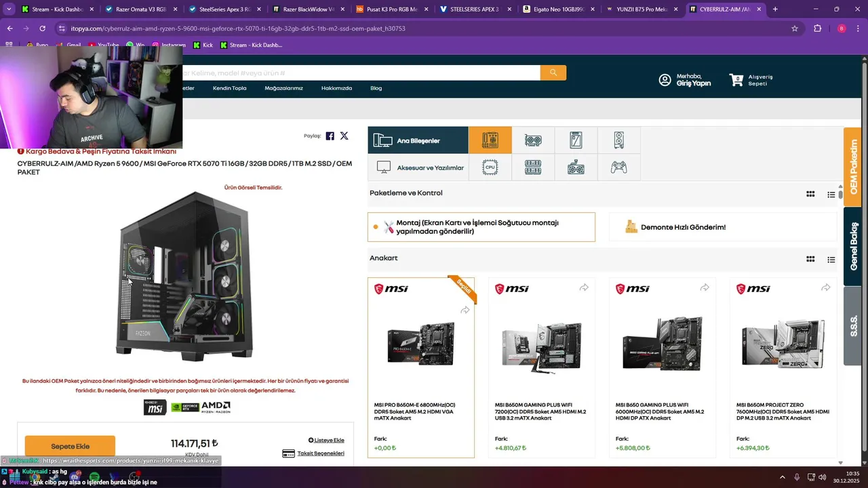Open the Blog menu item

pos(376,88)
